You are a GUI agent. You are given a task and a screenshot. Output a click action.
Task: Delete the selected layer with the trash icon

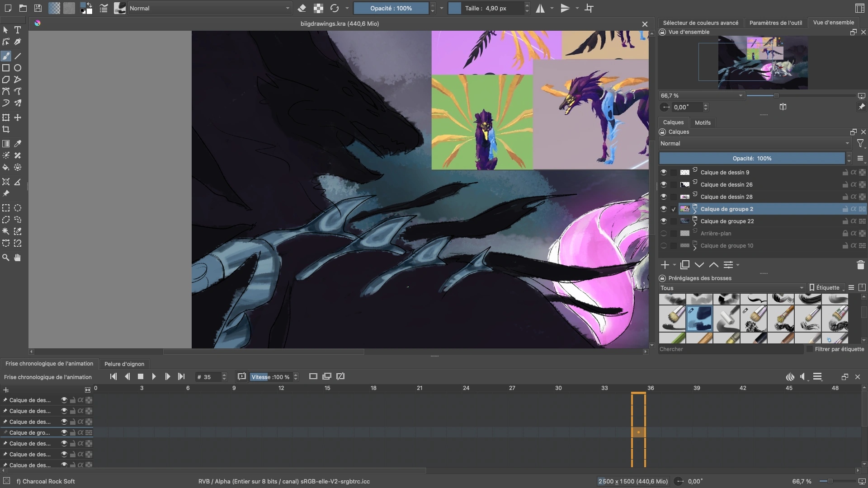[x=860, y=265]
